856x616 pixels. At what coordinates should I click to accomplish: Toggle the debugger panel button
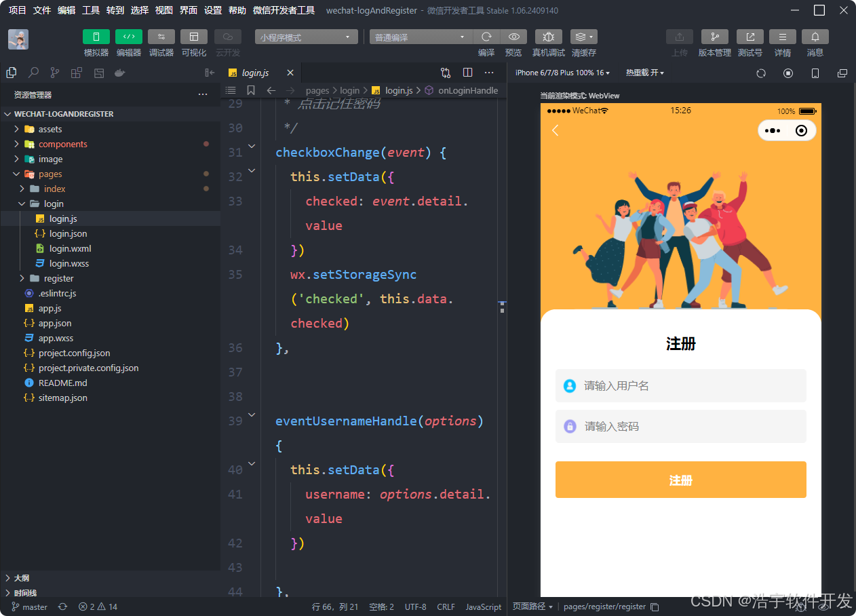(x=161, y=37)
